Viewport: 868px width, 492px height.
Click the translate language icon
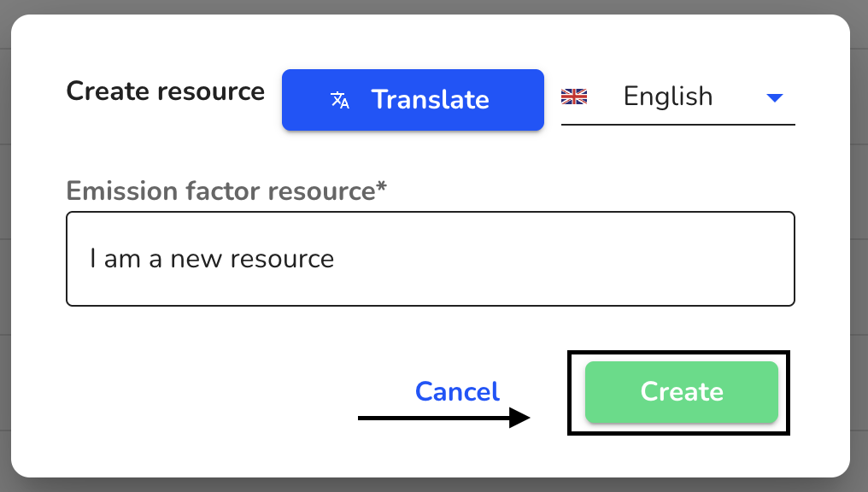coord(340,100)
